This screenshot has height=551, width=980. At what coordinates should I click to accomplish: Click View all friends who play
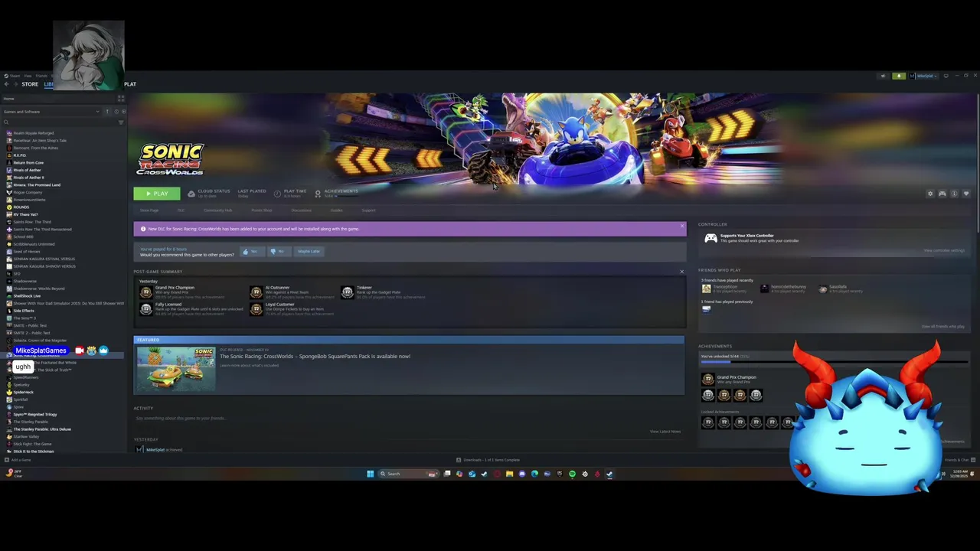943,327
